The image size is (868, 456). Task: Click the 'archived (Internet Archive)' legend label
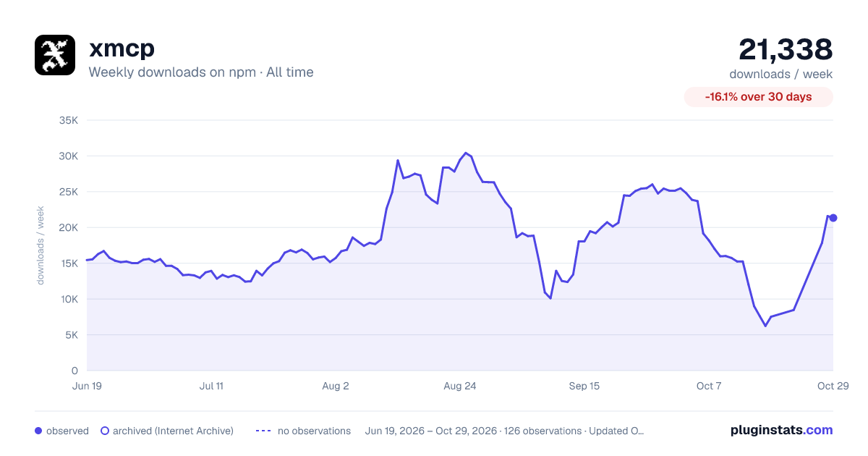click(173, 431)
